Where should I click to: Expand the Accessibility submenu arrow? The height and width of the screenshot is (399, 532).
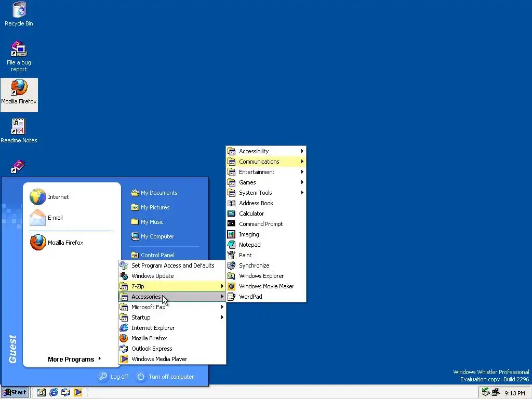(302, 151)
